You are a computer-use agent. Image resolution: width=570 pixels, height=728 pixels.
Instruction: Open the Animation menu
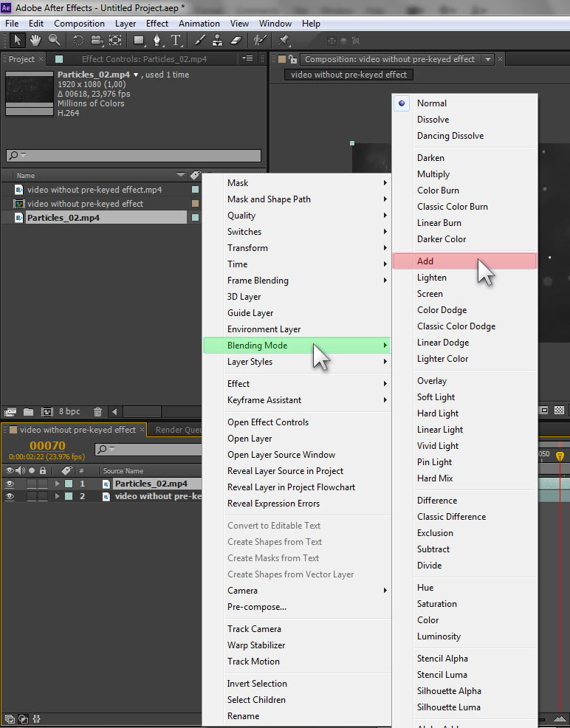[x=199, y=24]
